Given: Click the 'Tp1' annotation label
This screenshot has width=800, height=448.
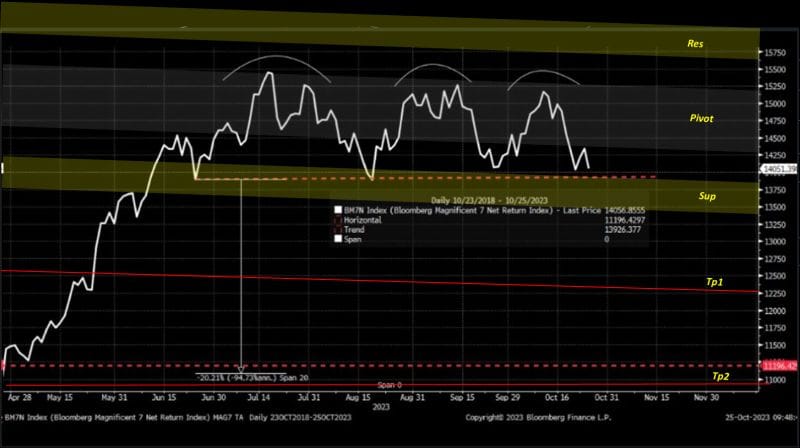Looking at the screenshot, I should tap(714, 282).
